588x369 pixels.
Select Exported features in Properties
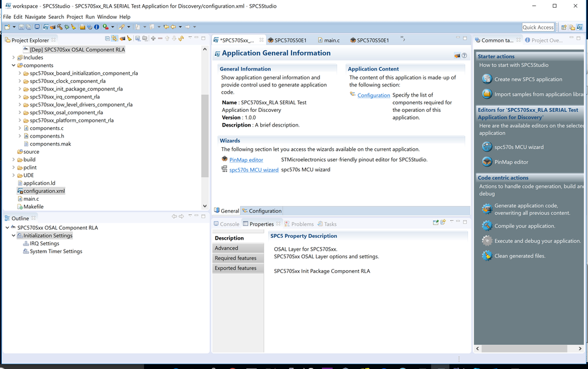point(238,268)
